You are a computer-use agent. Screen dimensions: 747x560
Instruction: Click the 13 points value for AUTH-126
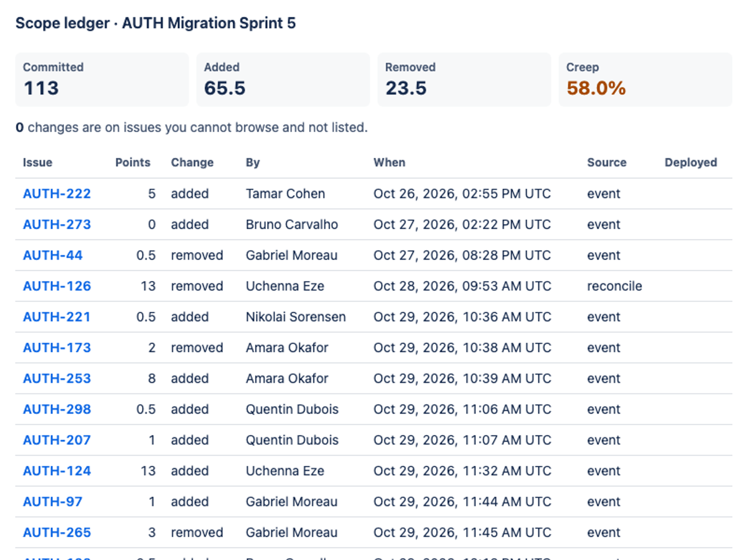(x=148, y=286)
